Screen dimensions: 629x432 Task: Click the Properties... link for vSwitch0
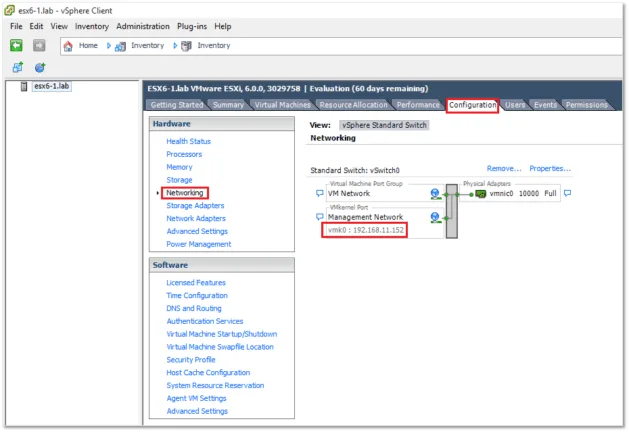[x=550, y=168]
